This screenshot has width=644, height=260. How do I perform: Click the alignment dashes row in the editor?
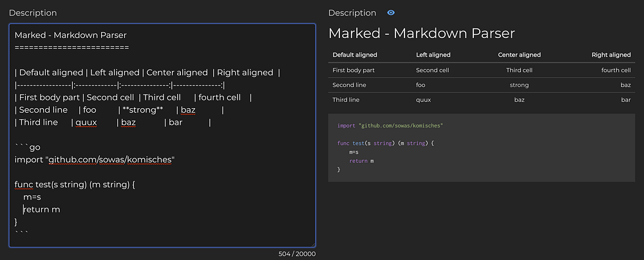click(120, 86)
